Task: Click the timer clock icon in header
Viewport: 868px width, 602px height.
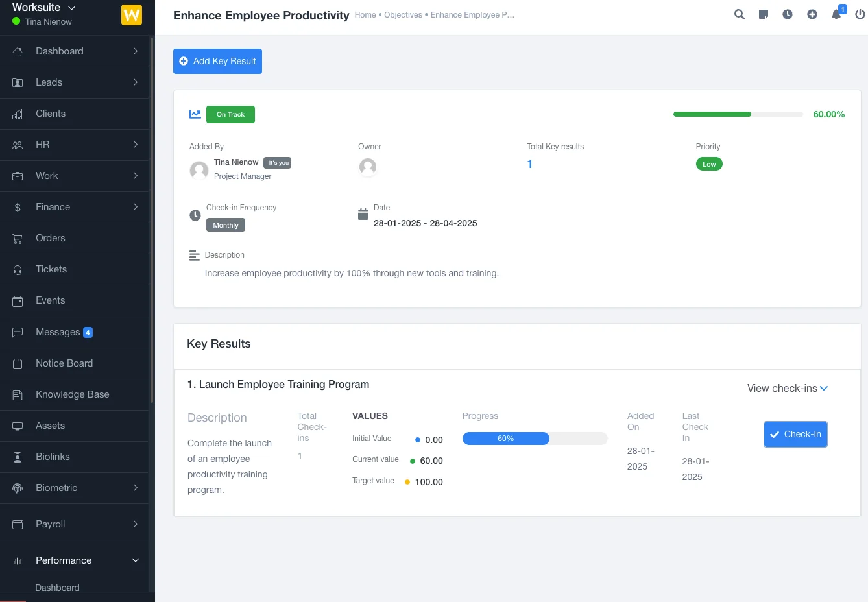Action: (x=788, y=14)
